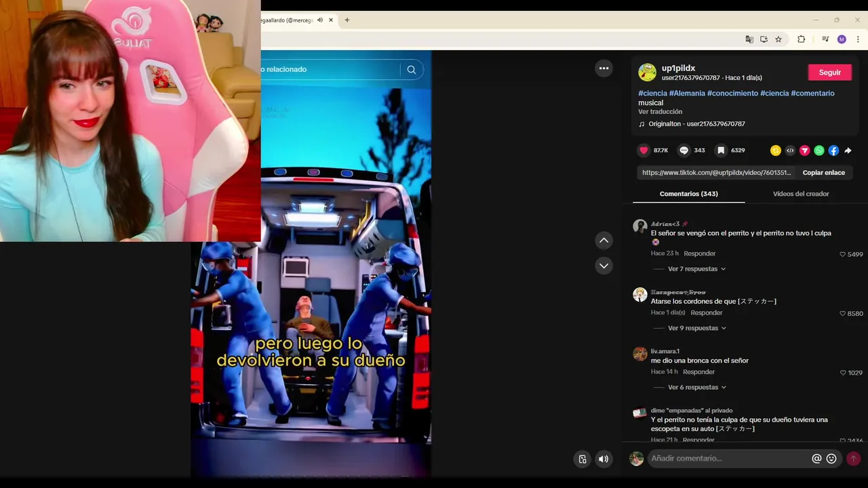Open Adrian<3's profile avatar
The width and height of the screenshot is (868, 488).
(x=640, y=226)
